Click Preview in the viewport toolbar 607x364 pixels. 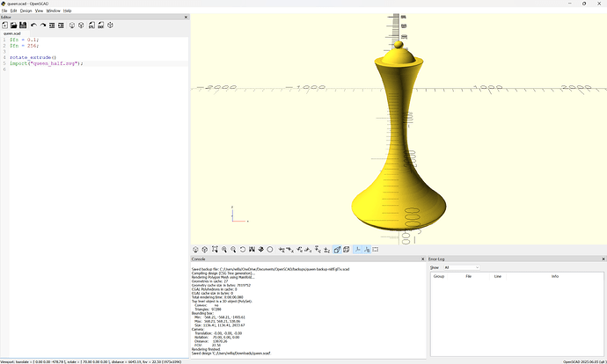[195, 250]
